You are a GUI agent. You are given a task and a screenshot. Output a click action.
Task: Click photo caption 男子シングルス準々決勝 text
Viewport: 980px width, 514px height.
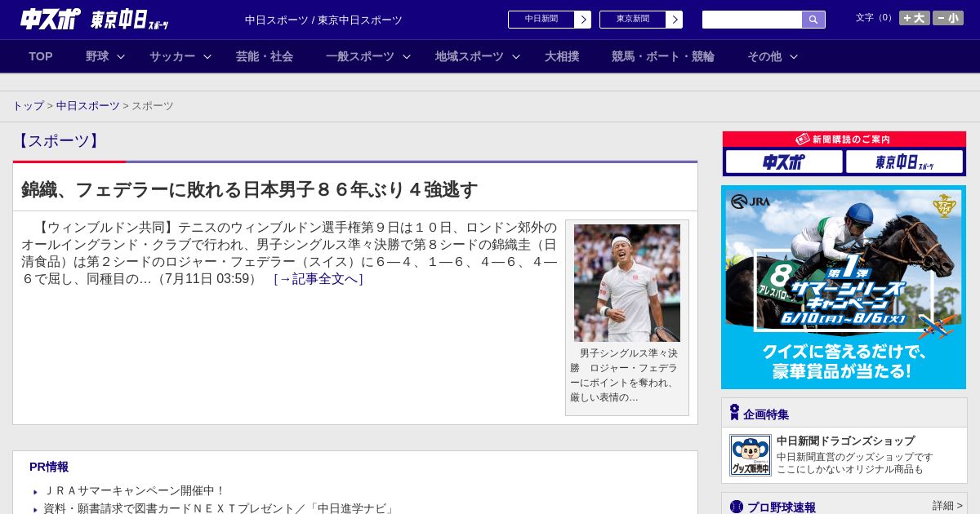[624, 375]
